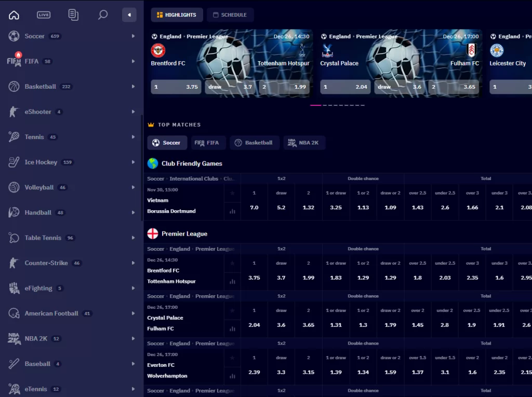The width and height of the screenshot is (532, 397).
Task: Open the LIVE betting icon
Action: point(44,15)
